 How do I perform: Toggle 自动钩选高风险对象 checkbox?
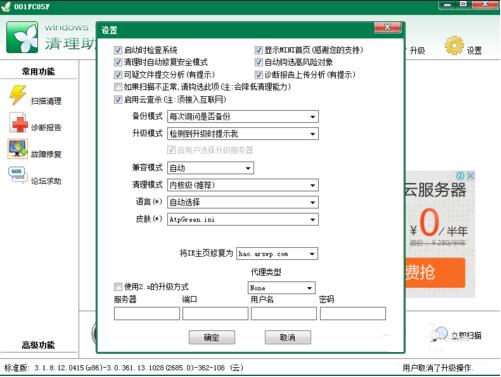point(258,62)
